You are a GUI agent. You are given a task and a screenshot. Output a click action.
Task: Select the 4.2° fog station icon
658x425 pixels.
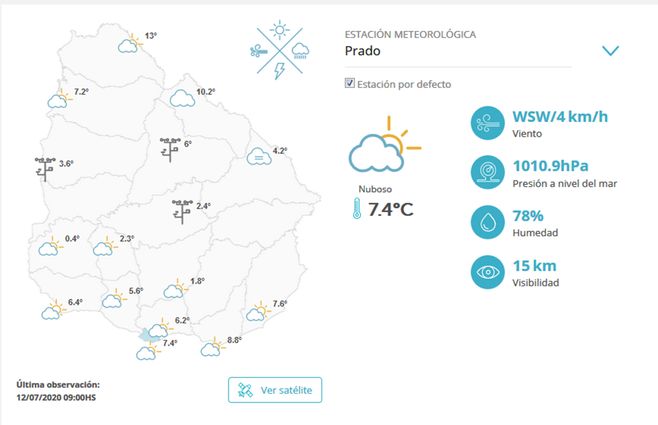[x=257, y=156]
